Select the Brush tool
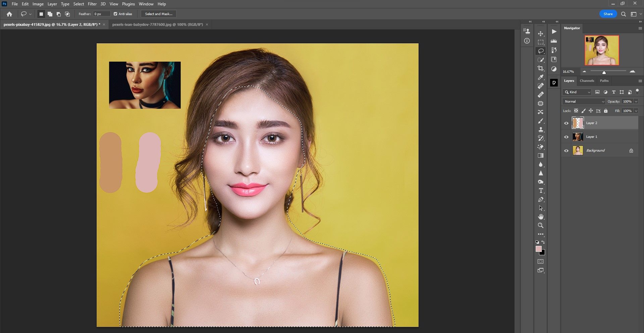Viewport: 644px width, 333px height. (x=540, y=121)
